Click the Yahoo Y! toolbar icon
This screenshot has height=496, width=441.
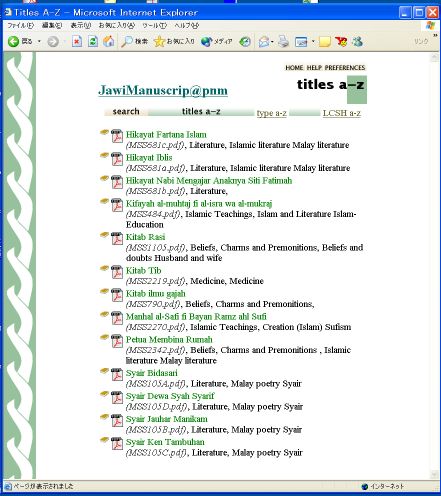341,42
